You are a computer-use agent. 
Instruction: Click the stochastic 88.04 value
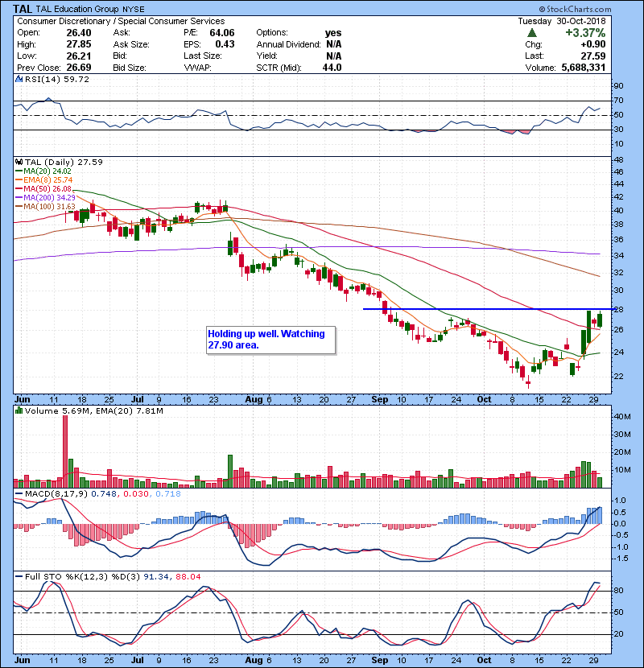click(188, 577)
